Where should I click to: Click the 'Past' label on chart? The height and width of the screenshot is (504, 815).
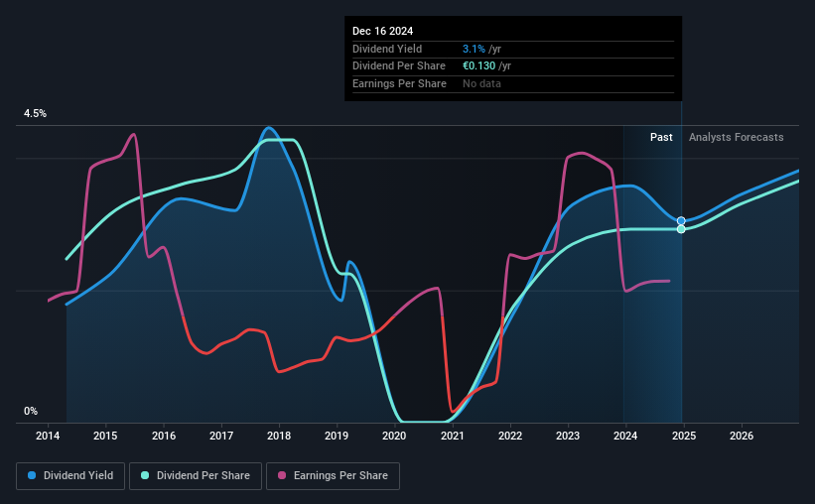661,137
